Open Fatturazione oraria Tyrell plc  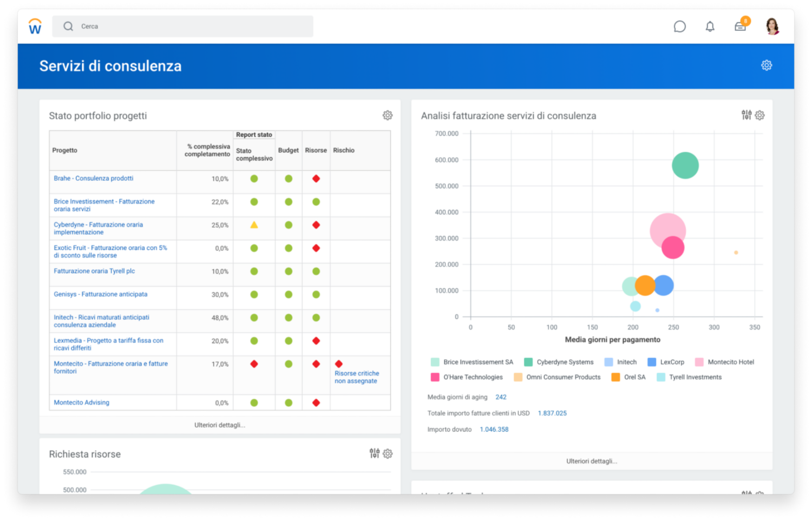[94, 271]
